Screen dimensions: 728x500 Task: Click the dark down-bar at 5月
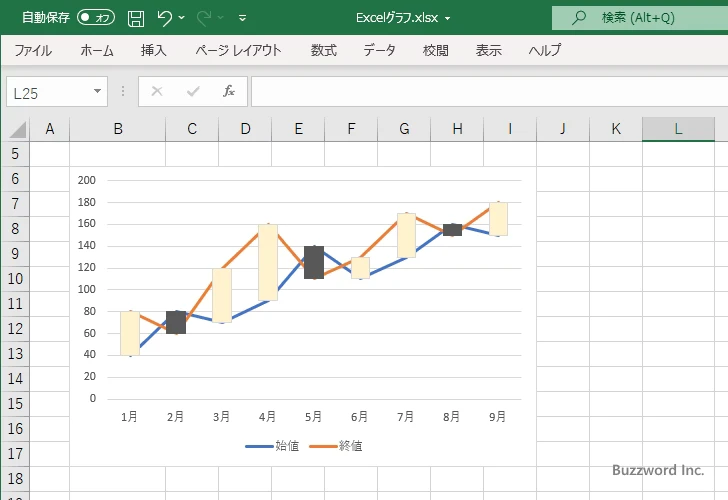click(314, 262)
